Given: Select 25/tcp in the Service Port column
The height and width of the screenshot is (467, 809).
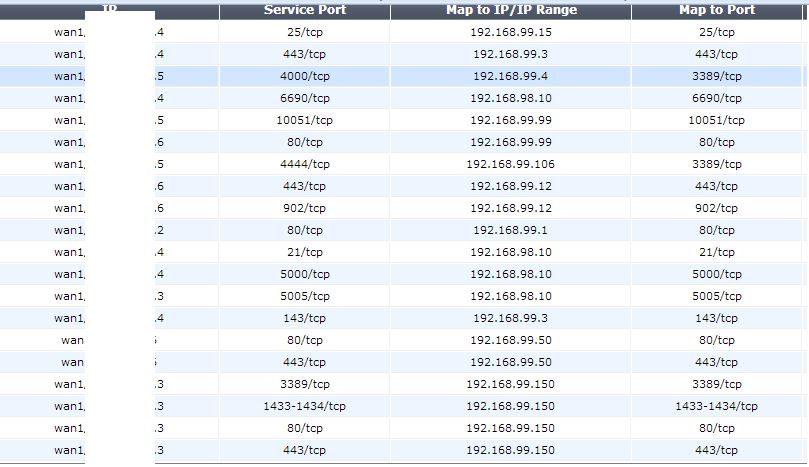Looking at the screenshot, I should click(x=304, y=32).
